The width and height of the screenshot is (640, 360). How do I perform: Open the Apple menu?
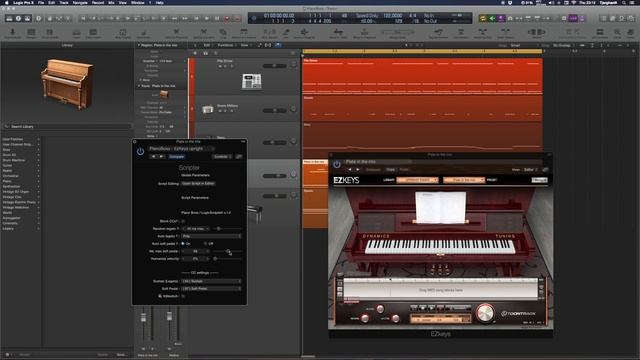(x=6, y=2)
